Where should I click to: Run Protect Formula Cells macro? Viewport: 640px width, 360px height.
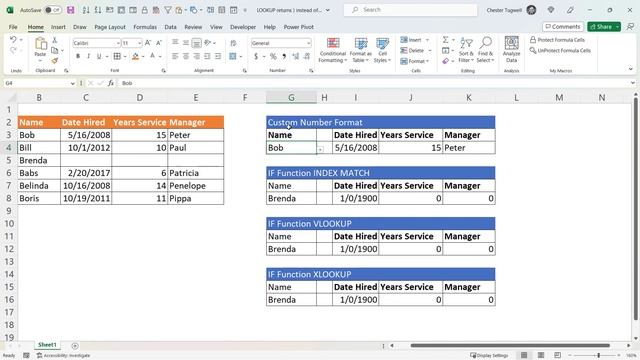point(557,40)
